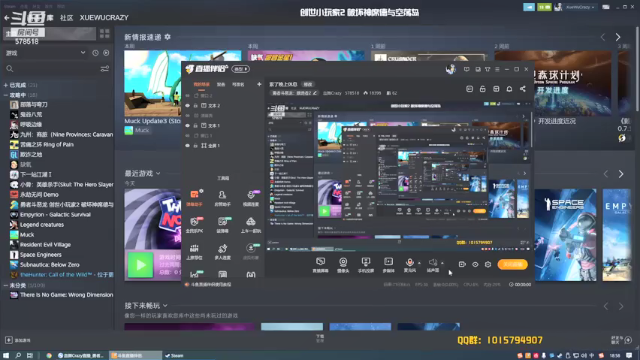Toggle visibility eye of 文本 1 source
This screenshot has height=360, width=640.
187,126
